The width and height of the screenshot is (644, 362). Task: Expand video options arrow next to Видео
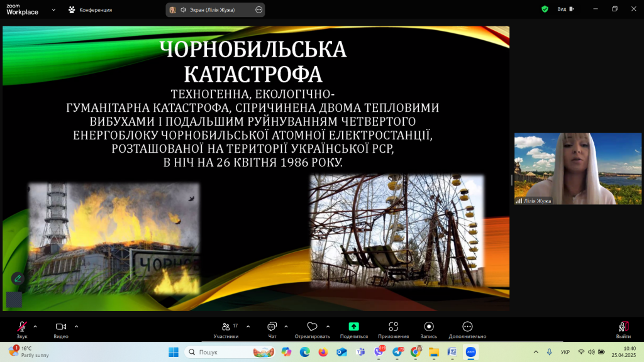[77, 326]
